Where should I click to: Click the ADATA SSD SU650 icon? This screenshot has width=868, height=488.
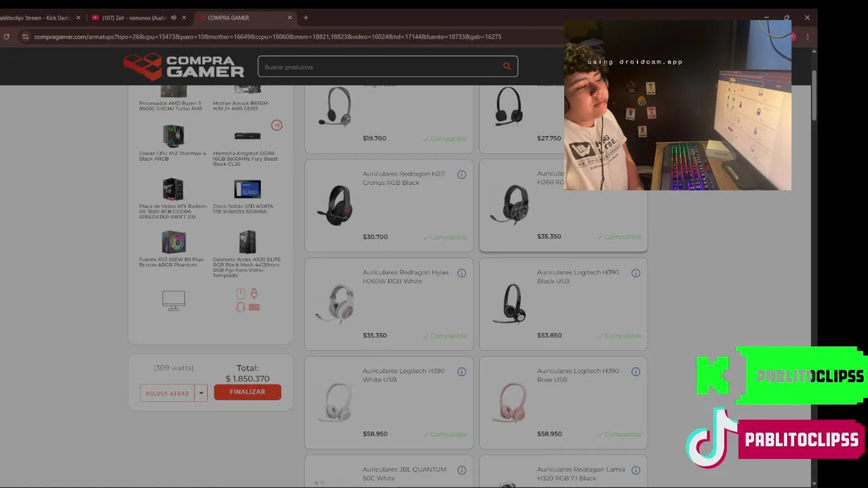click(x=248, y=189)
